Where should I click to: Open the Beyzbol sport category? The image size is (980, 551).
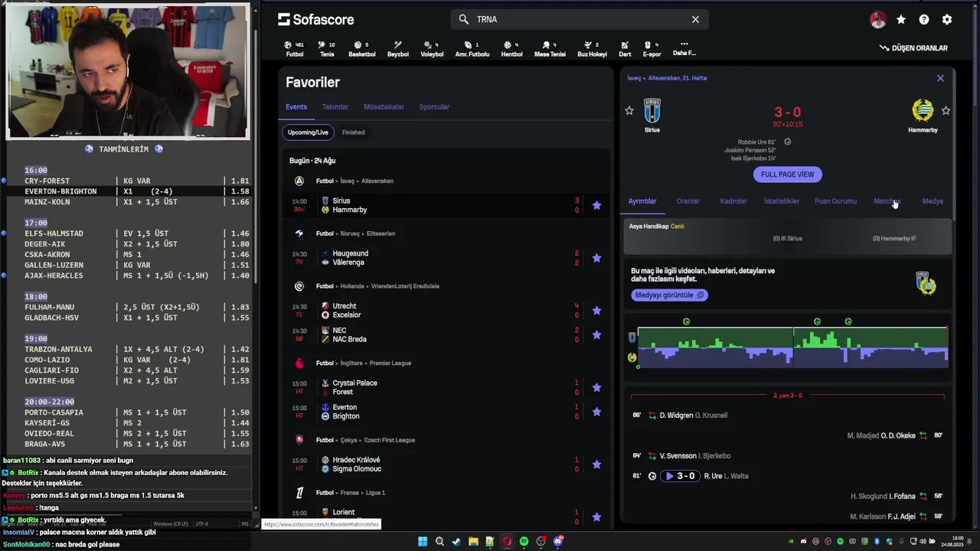[398, 49]
